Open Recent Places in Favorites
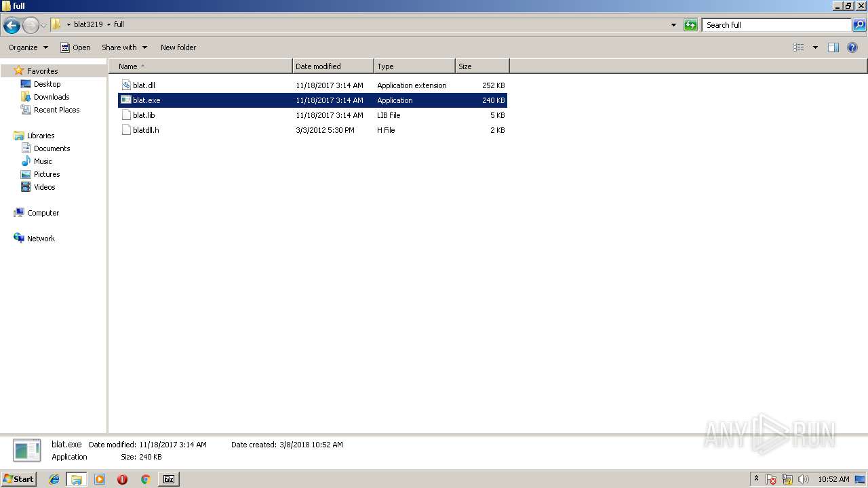The width and height of the screenshot is (868, 488). point(56,110)
